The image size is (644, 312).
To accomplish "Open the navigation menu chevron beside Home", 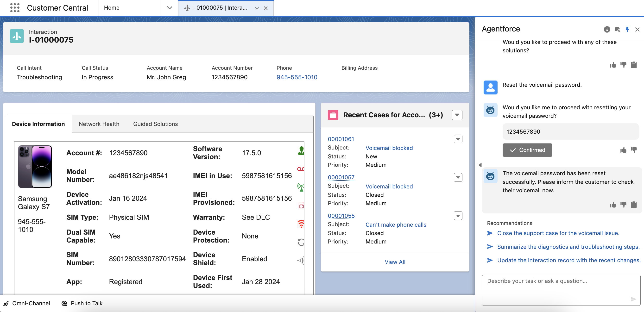I will coord(170,8).
